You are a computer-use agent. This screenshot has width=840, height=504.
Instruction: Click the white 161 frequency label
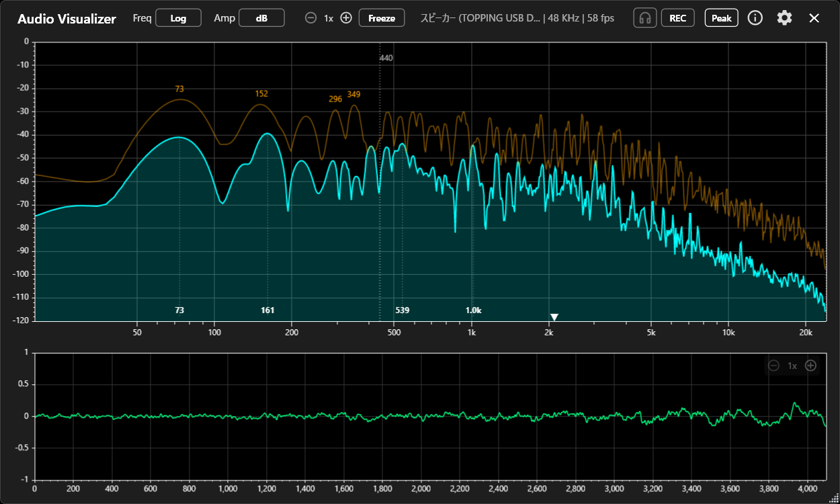[x=267, y=310]
